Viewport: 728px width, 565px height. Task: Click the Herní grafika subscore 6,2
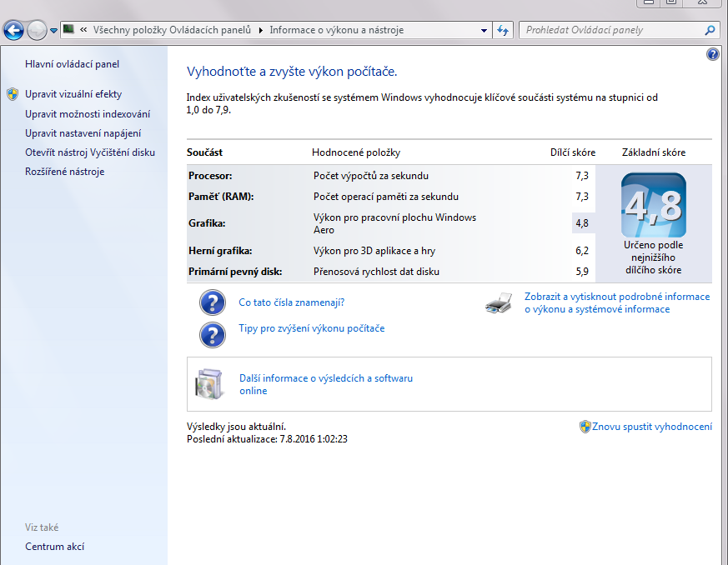click(582, 251)
